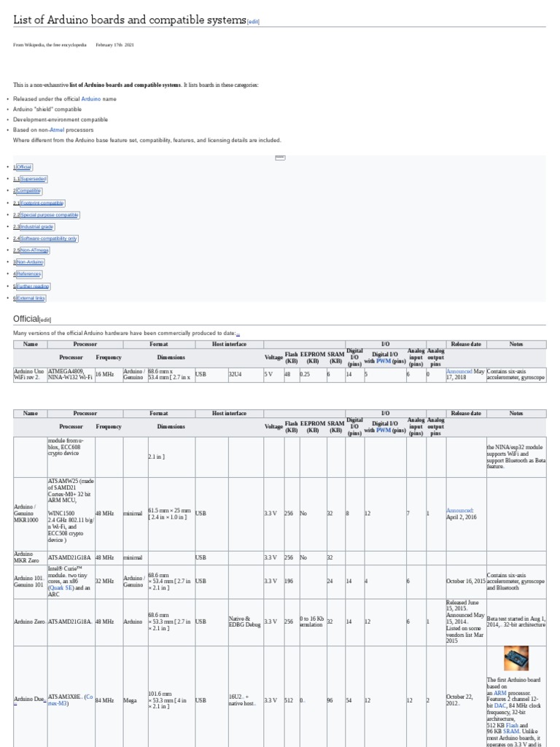This screenshot has height=747, width=560.
Task: Open the SRAM link in Arduino Due notes
Action: [x=510, y=731]
